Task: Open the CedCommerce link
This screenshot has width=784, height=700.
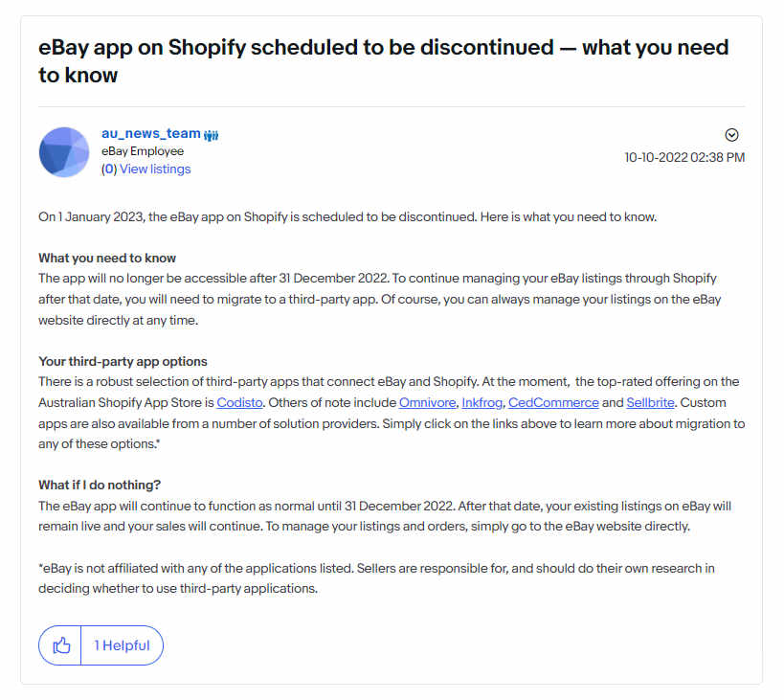Action: click(553, 402)
